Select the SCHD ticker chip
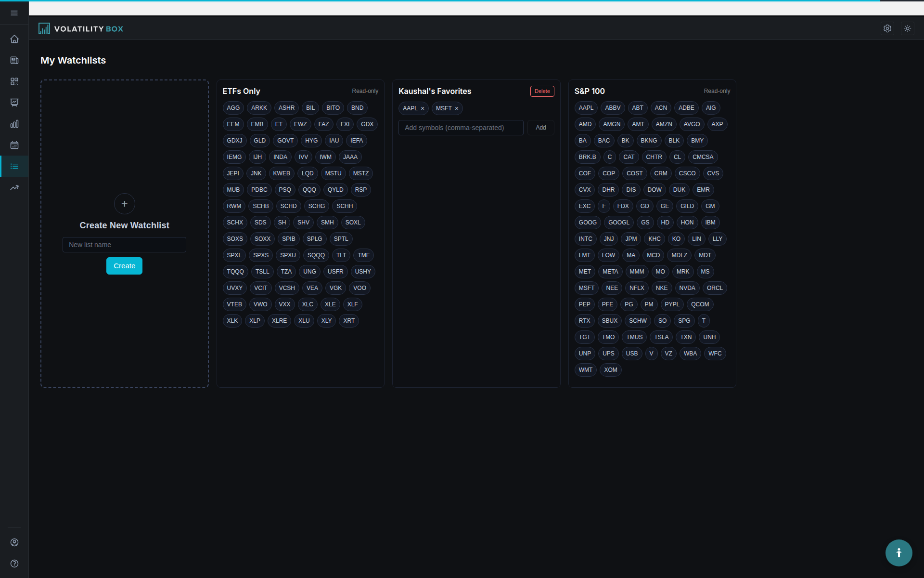 coord(288,206)
